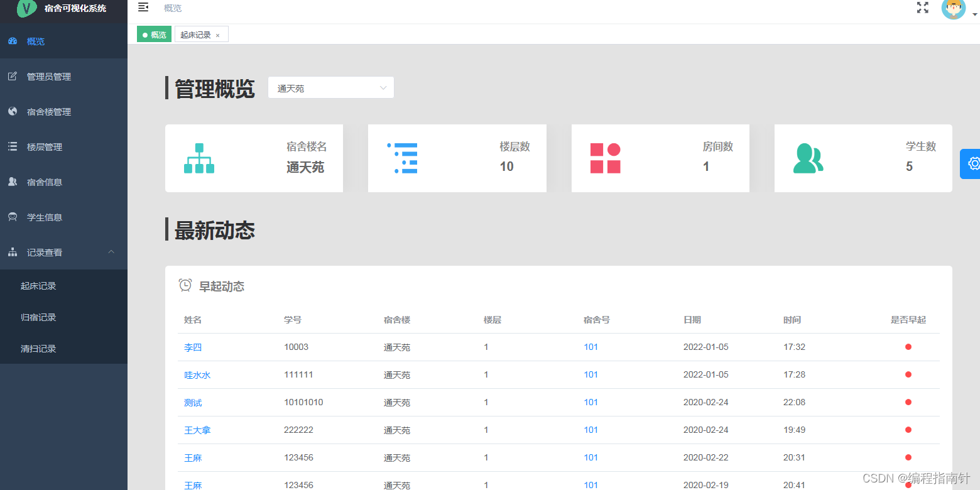The width and height of the screenshot is (980, 490).
Task: Click the 管理员管理 edit icon
Action: click(x=13, y=77)
